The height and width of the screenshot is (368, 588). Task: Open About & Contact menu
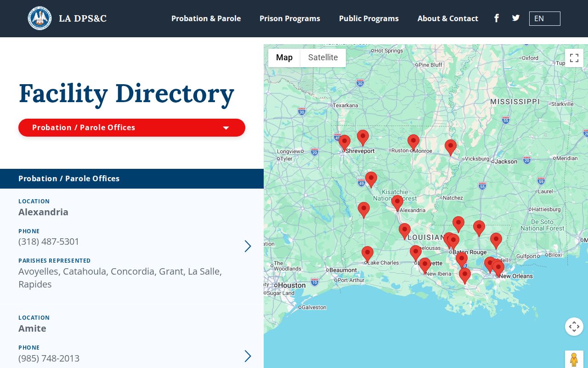click(448, 18)
